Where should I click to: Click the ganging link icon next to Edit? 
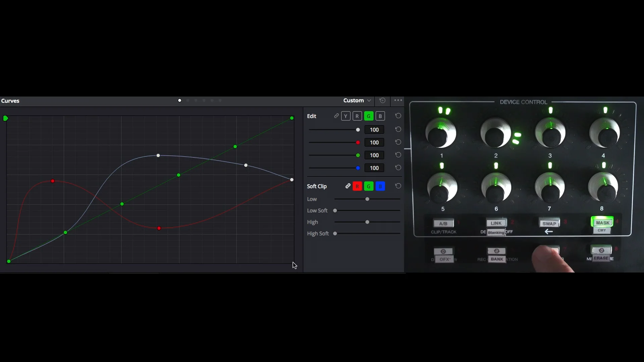[x=336, y=116]
